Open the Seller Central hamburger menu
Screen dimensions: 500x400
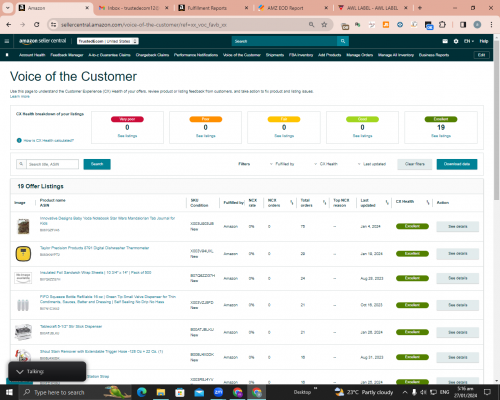point(7,41)
